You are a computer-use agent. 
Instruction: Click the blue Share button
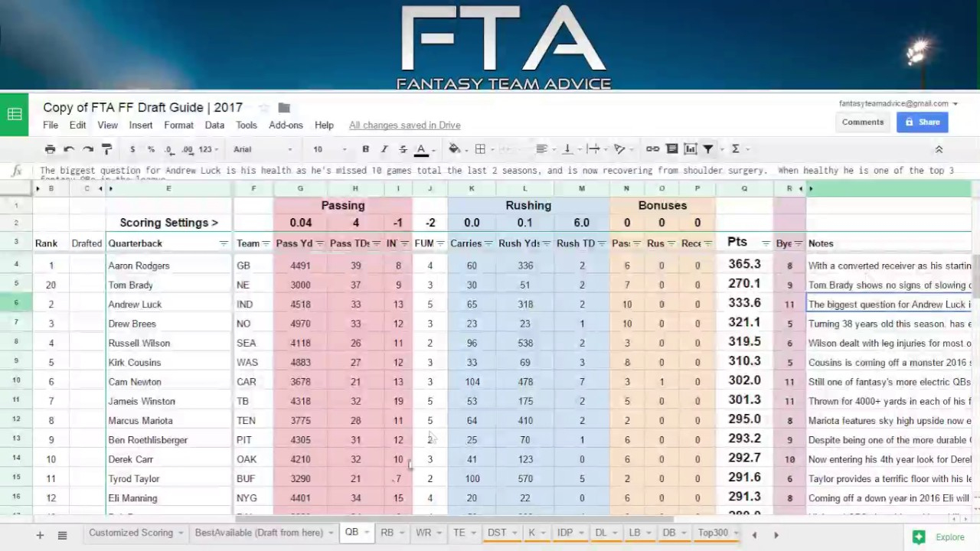tap(922, 122)
